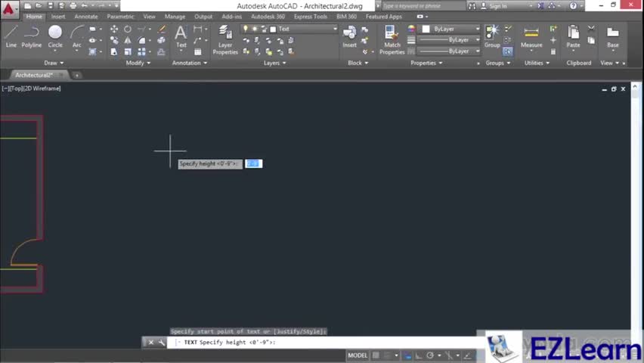Click the Offset tool icon
Image resolution: width=644 pixels, height=363 pixels.
(162, 51)
